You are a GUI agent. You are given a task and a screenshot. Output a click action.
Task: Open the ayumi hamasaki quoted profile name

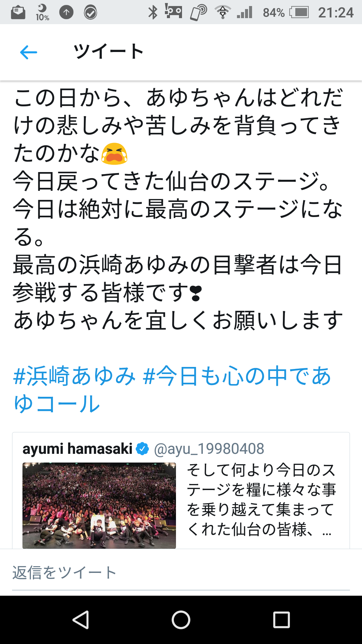[x=77, y=448]
